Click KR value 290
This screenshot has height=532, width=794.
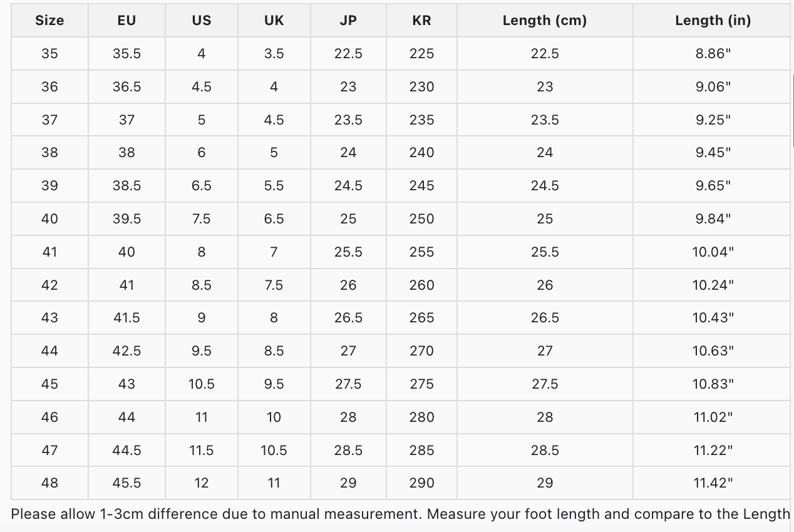(421, 483)
